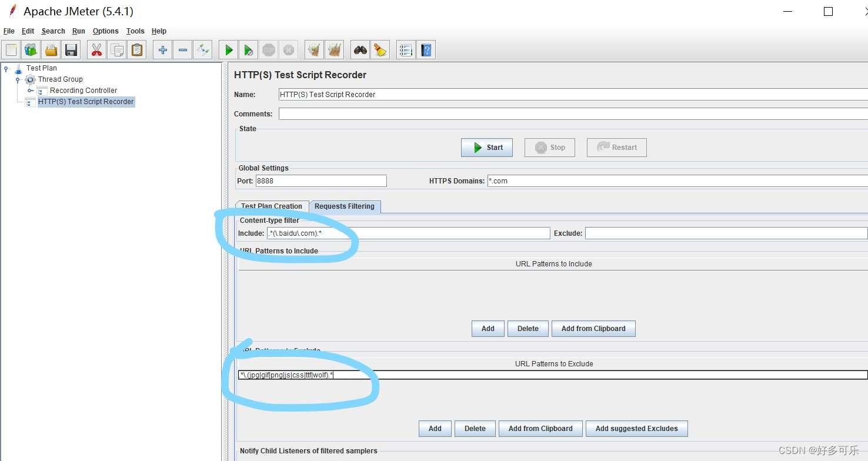Screen dimensions: 868x461
Task: Save the test plan with floppy icon
Action: [71, 50]
